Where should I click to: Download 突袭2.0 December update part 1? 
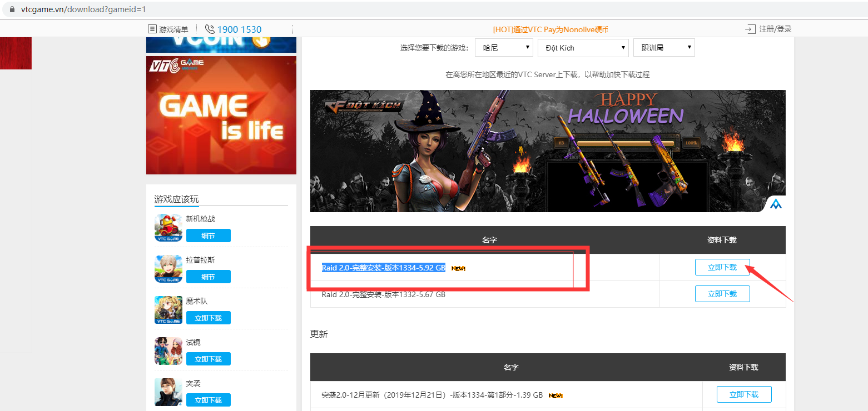[744, 394]
